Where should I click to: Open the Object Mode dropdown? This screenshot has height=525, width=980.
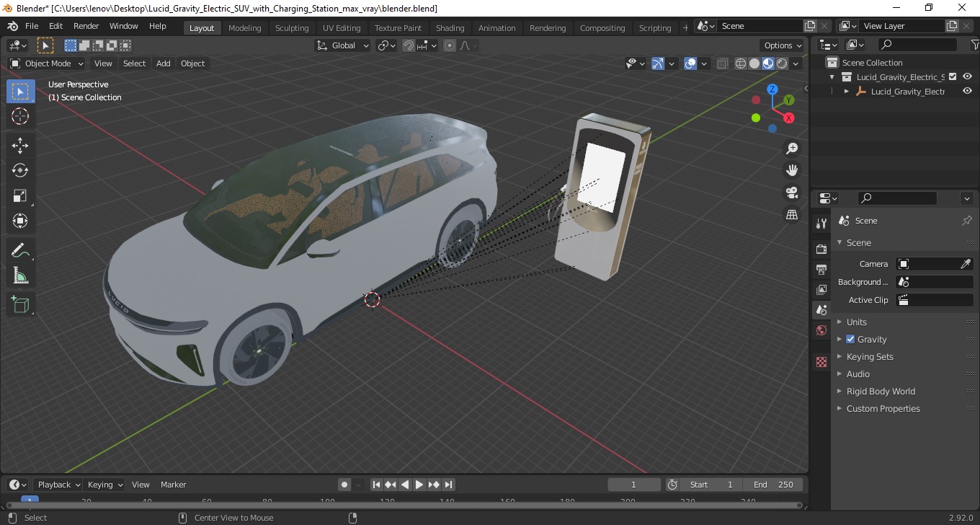click(47, 63)
